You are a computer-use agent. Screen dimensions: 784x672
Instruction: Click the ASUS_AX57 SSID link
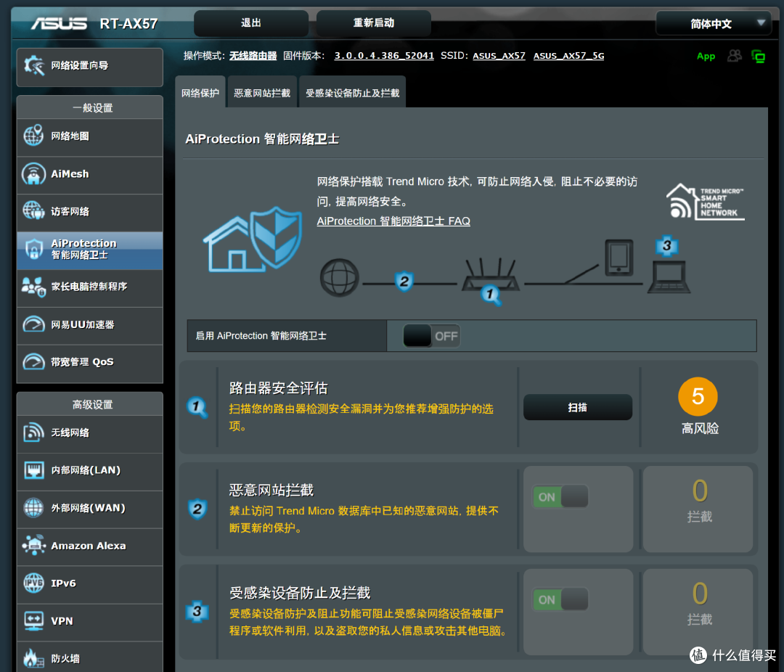tap(499, 55)
